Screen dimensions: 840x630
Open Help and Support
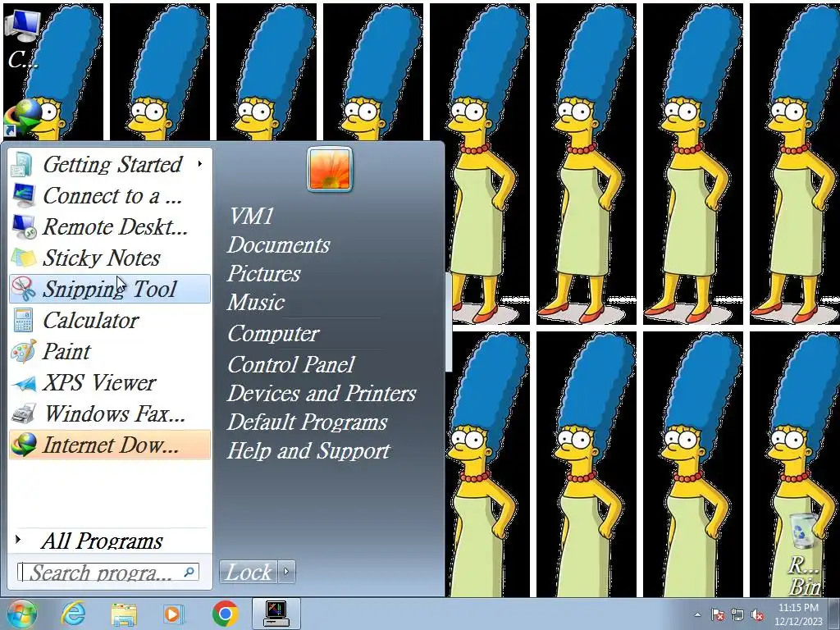coord(308,450)
